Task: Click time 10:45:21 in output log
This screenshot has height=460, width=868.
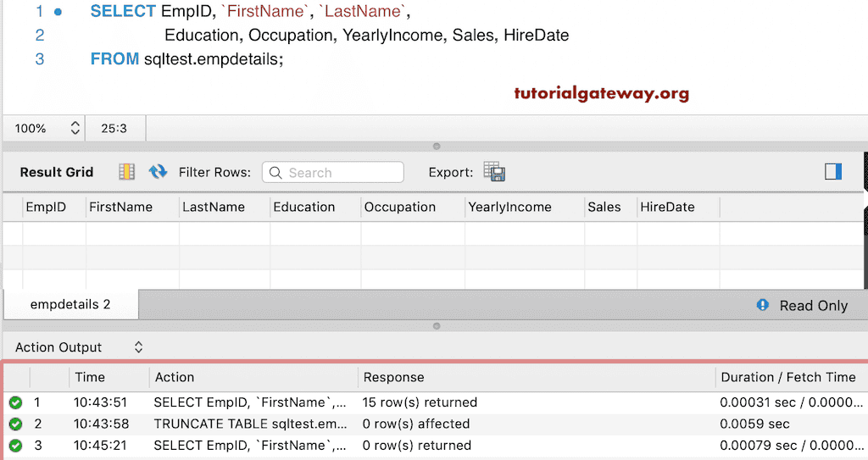Action: pos(100,446)
